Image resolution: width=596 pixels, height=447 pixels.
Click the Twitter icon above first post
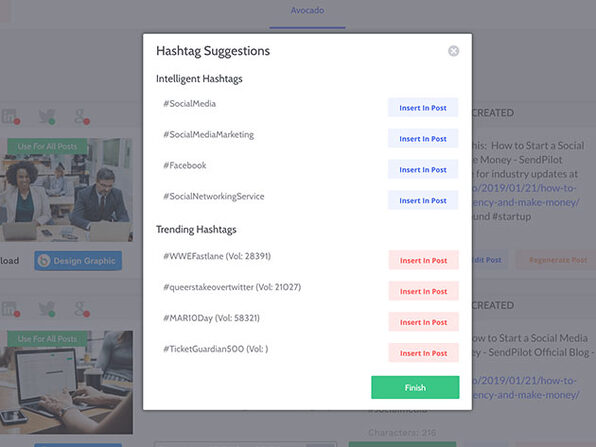click(47, 116)
